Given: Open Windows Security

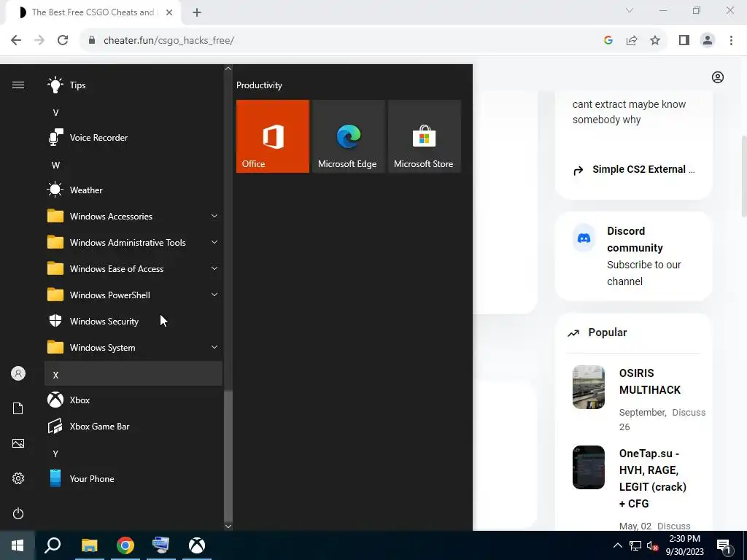Looking at the screenshot, I should (x=133, y=322).
